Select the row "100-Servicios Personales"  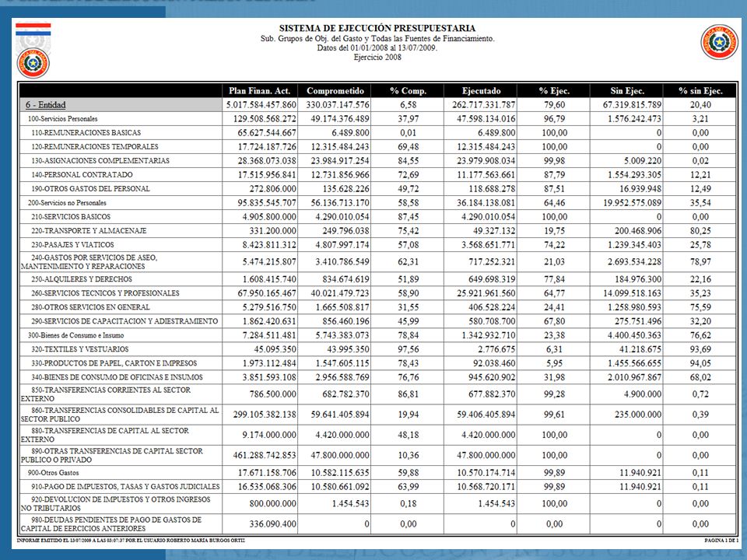[x=377, y=118]
